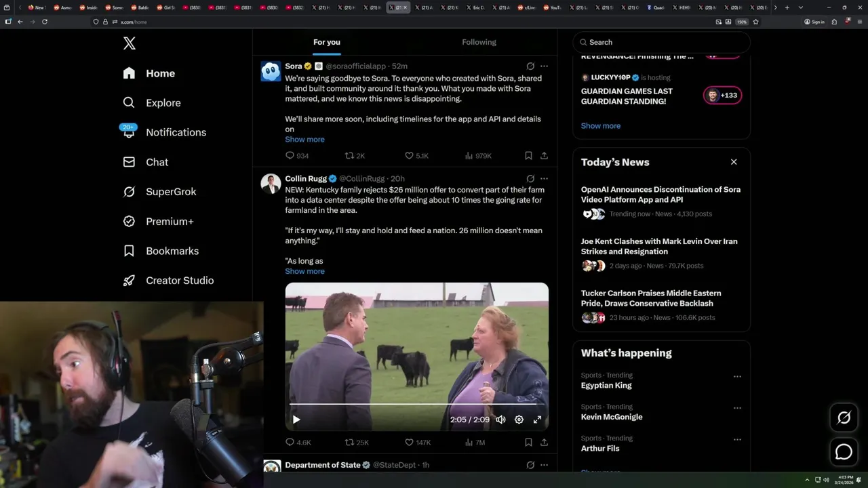Open SuperGrok in sidebar
This screenshot has height=488, width=868.
tap(159, 192)
